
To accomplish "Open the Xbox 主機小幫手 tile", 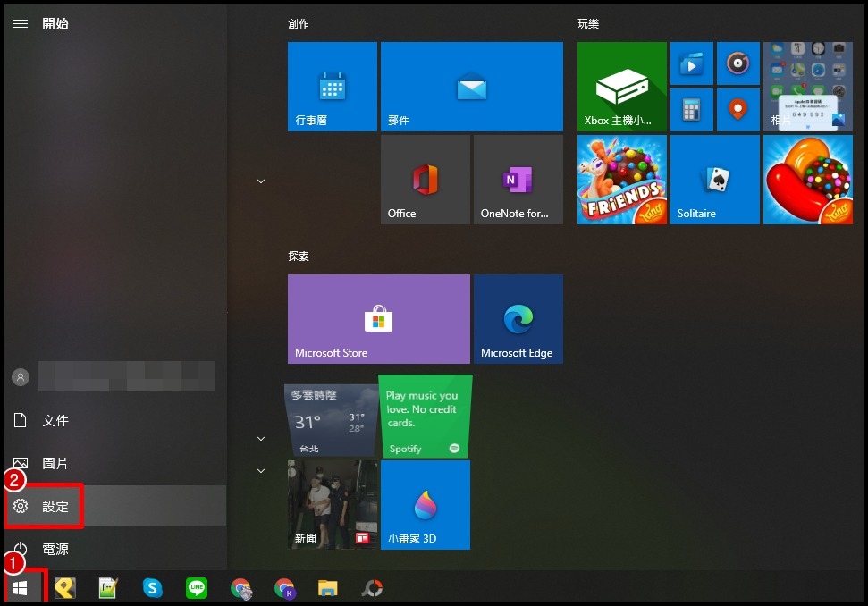I will [621, 87].
